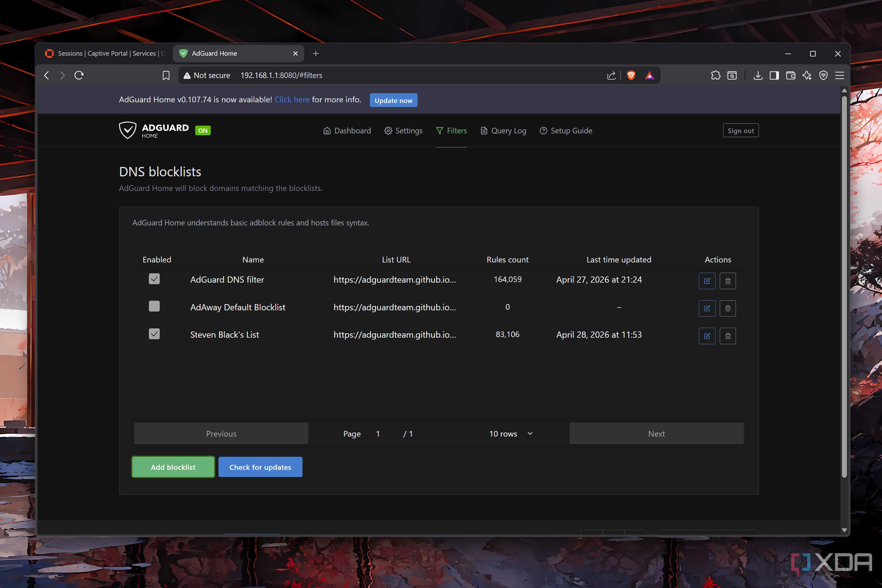The height and width of the screenshot is (588, 882).
Task: Open the browser hamburger menu
Action: tap(840, 75)
